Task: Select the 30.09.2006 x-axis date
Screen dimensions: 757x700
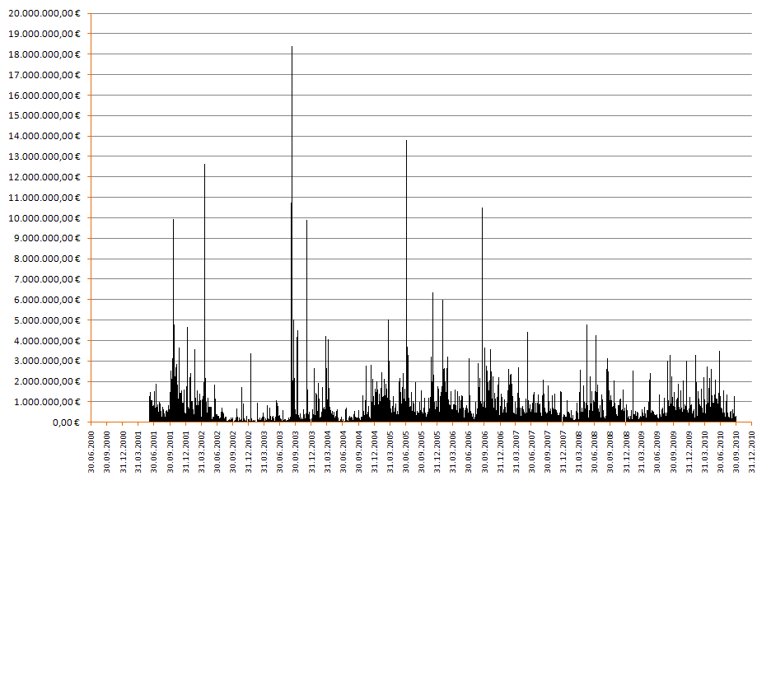Action: [484, 452]
